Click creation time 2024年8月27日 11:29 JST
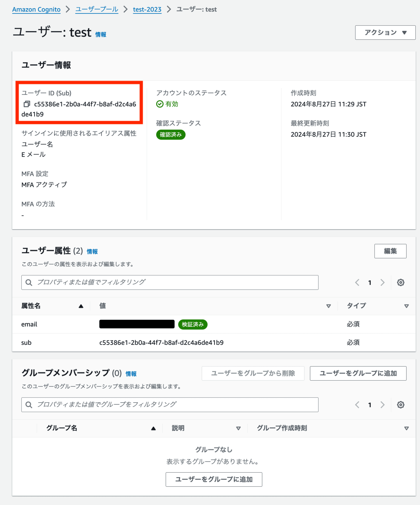This screenshot has width=420, height=505. pos(328,104)
